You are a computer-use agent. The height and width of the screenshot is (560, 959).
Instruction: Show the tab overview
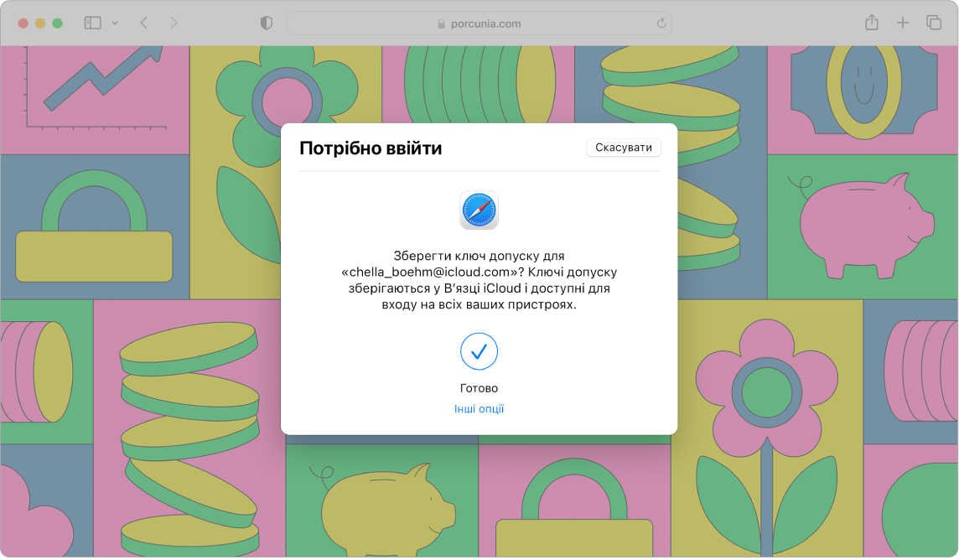[x=934, y=23]
